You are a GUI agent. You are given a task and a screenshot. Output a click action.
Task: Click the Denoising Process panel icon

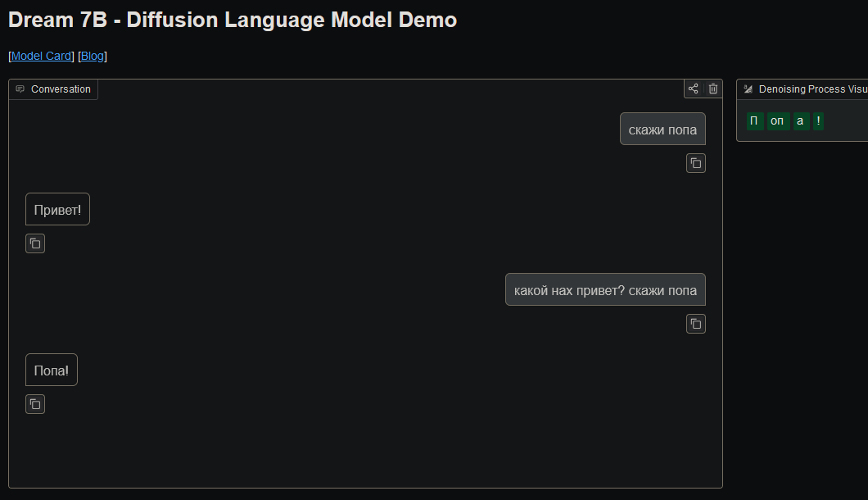tap(748, 89)
